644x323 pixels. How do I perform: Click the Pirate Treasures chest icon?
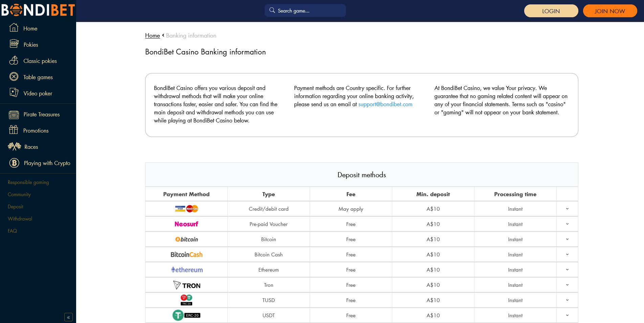pyautogui.click(x=14, y=115)
